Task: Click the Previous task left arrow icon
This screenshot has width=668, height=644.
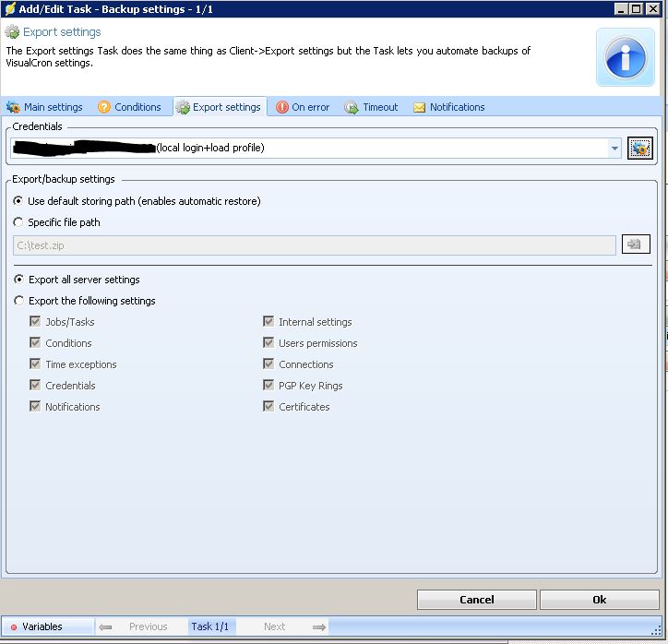Action: click(106, 627)
